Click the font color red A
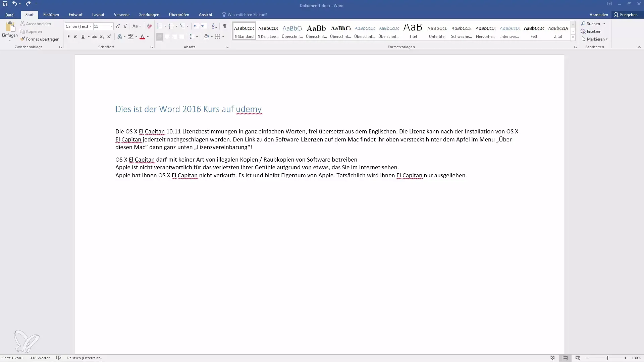This screenshot has height=362, width=644. (142, 37)
